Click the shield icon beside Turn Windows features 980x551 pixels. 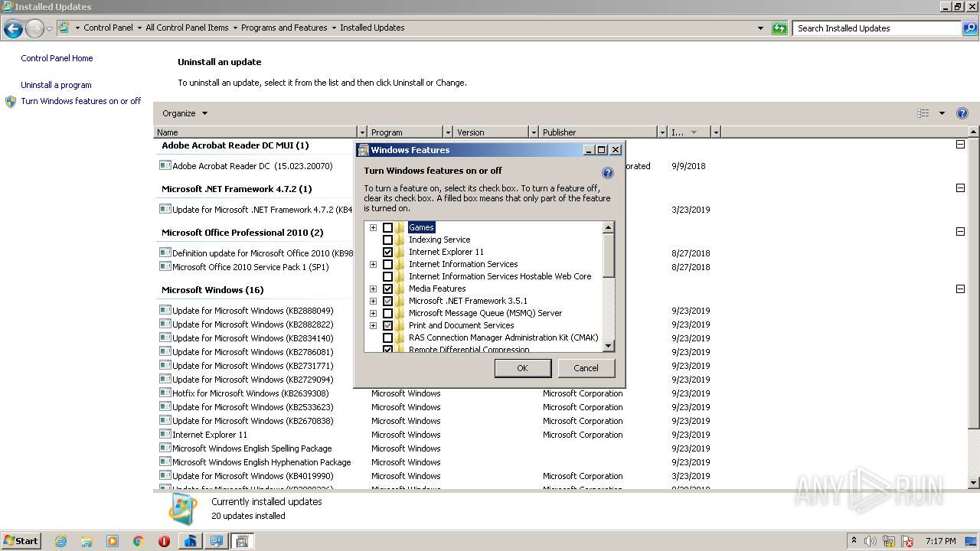click(11, 101)
